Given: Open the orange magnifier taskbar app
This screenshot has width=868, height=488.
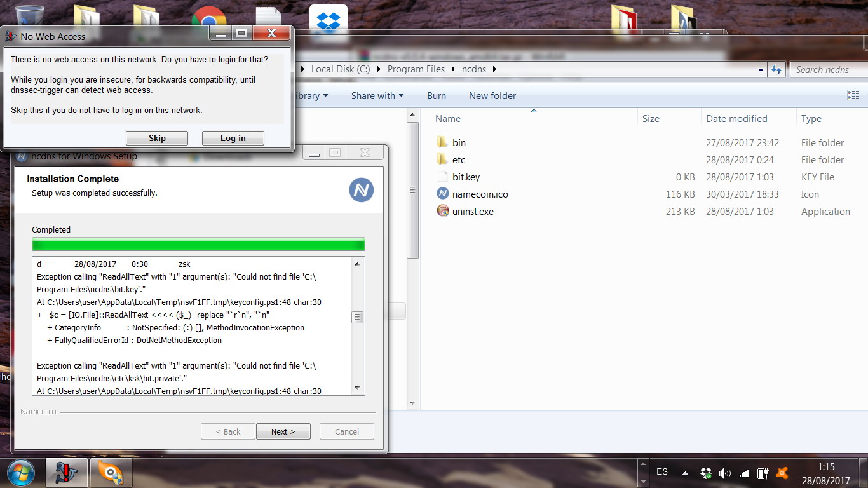Looking at the screenshot, I should click(x=111, y=473).
